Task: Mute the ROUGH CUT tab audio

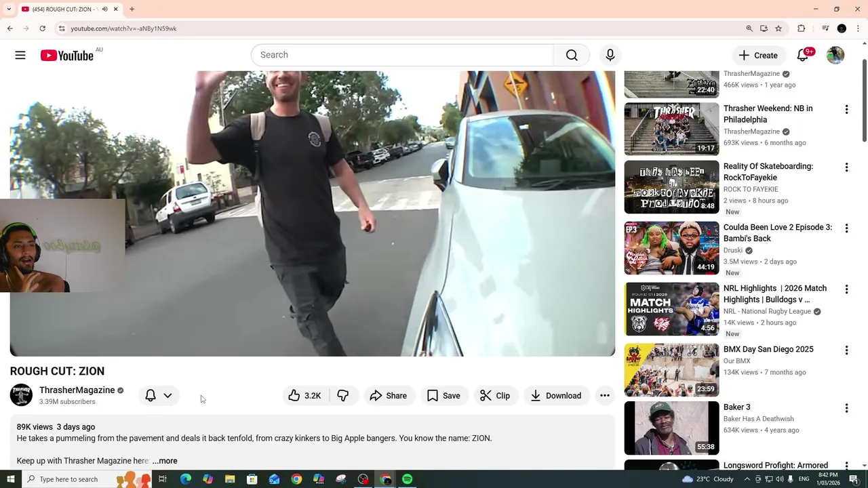Action: 104,9
